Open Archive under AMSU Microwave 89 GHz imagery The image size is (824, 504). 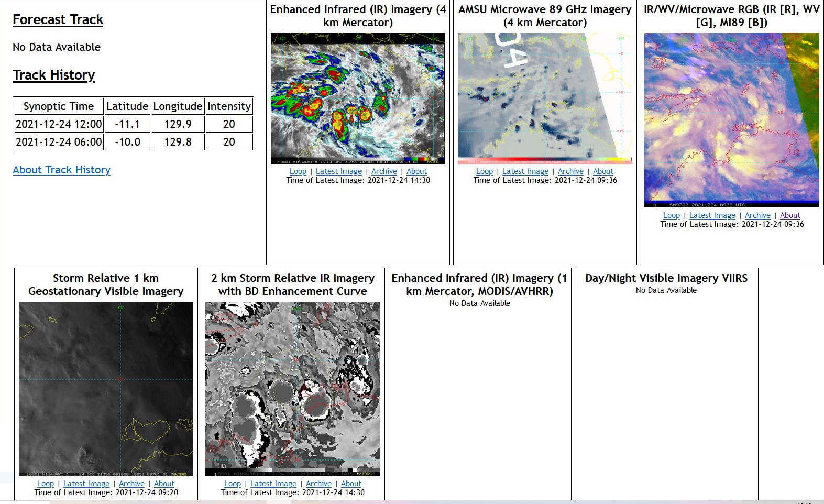pyautogui.click(x=570, y=171)
